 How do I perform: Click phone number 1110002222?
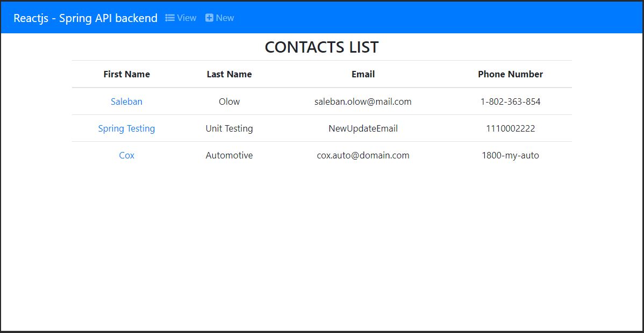click(x=511, y=128)
